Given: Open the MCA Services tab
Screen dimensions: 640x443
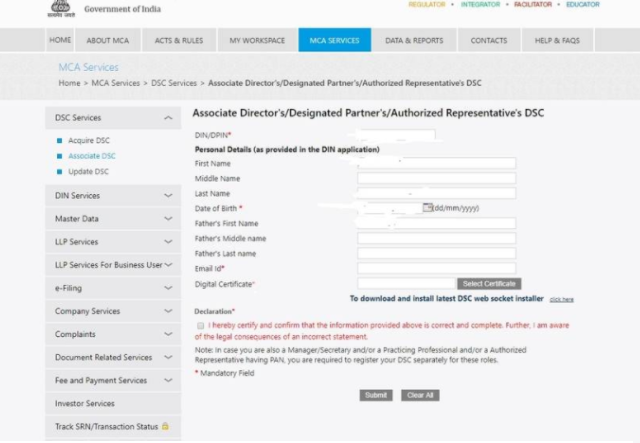Looking at the screenshot, I should (x=334, y=40).
